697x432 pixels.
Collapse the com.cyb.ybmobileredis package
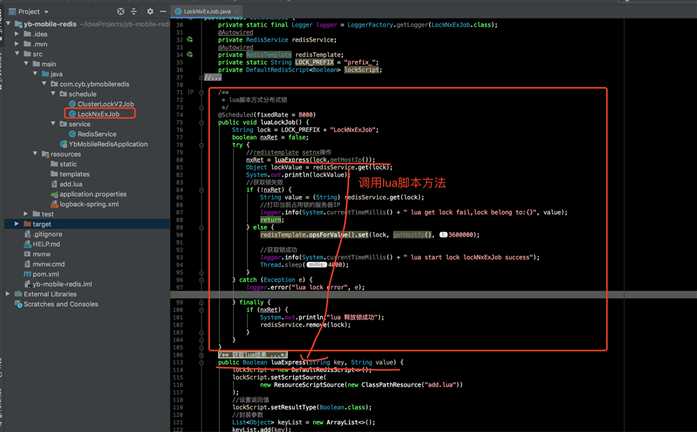point(44,84)
